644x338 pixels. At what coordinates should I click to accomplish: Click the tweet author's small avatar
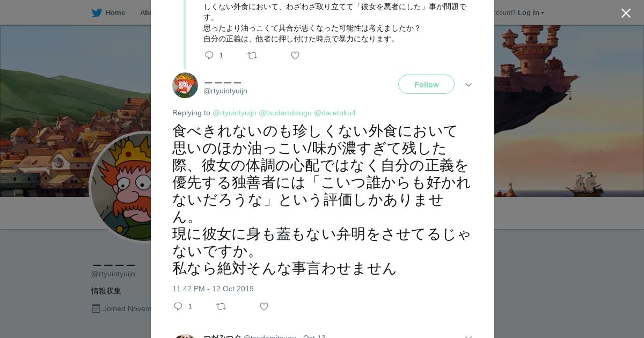[185, 85]
